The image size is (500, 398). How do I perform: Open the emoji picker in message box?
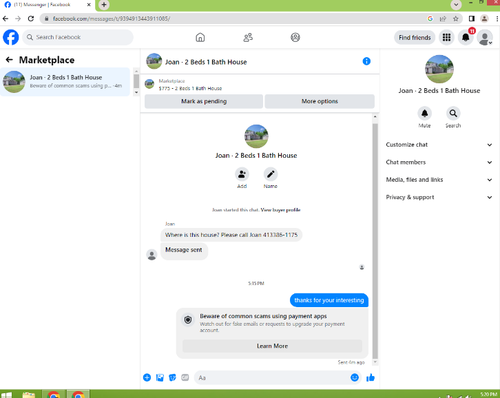(355, 377)
